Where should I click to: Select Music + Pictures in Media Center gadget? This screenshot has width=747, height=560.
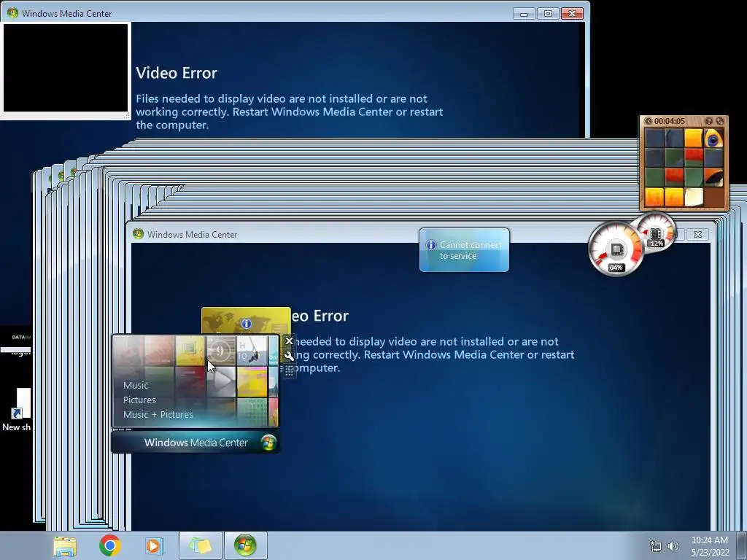pos(158,414)
